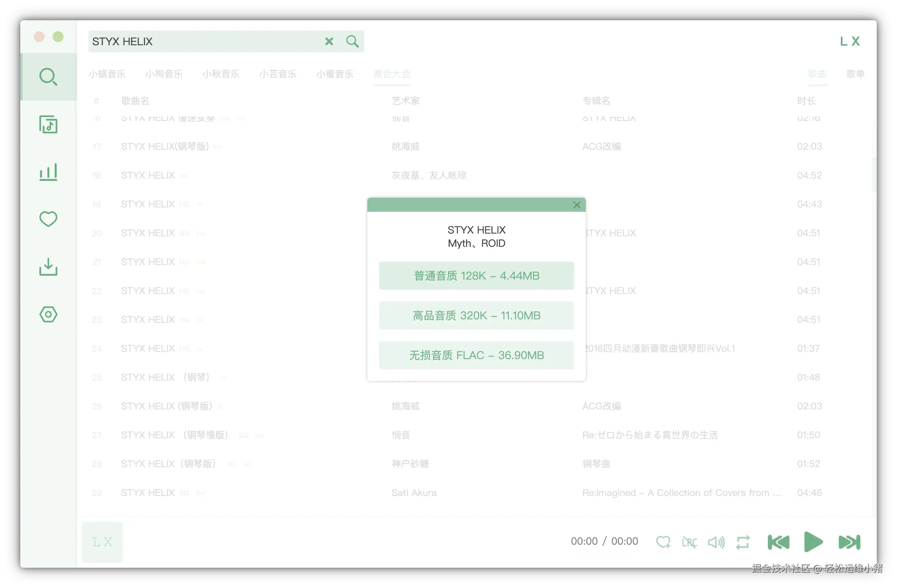Click the LX logo in the player bar
Image resolution: width=897 pixels, height=588 pixels.
click(x=101, y=541)
